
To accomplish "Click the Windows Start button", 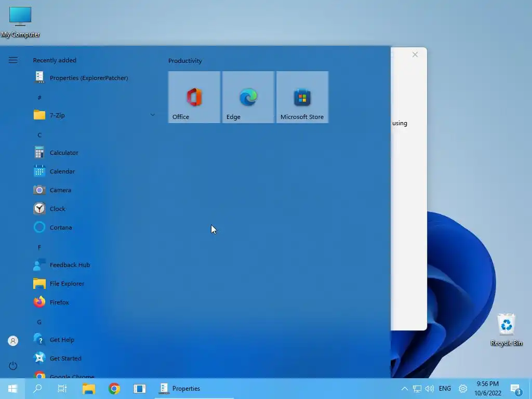I will coord(12,389).
